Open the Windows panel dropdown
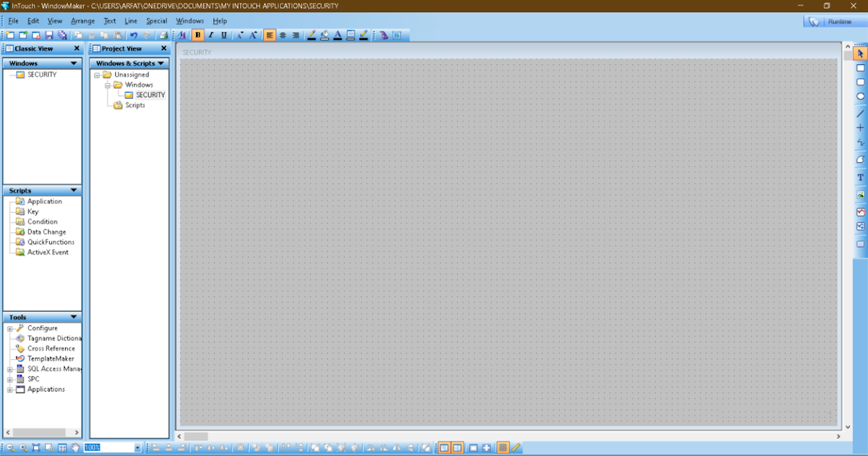The image size is (868, 456). [73, 63]
